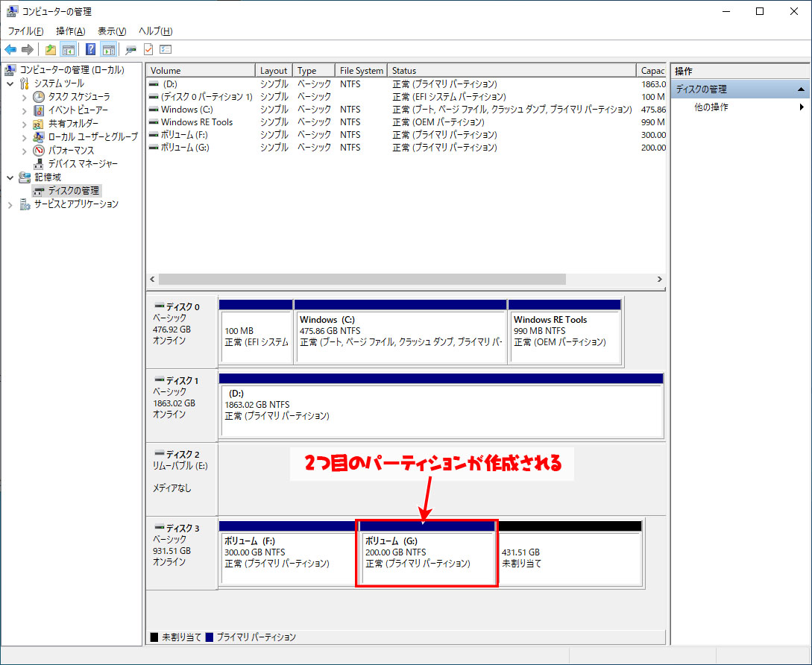This screenshot has height=665, width=812.
Task: Sort by the File System column header
Action: click(x=362, y=71)
